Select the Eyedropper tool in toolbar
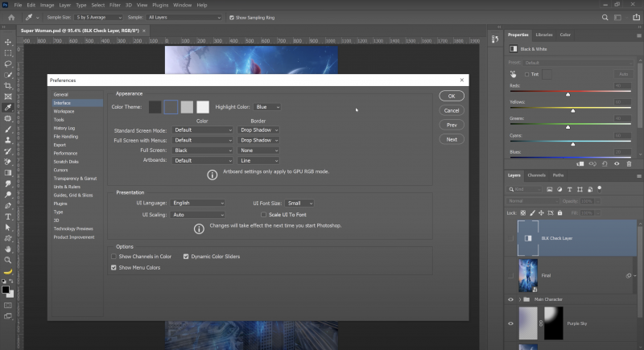Image resolution: width=644 pixels, height=350 pixels. (x=8, y=108)
